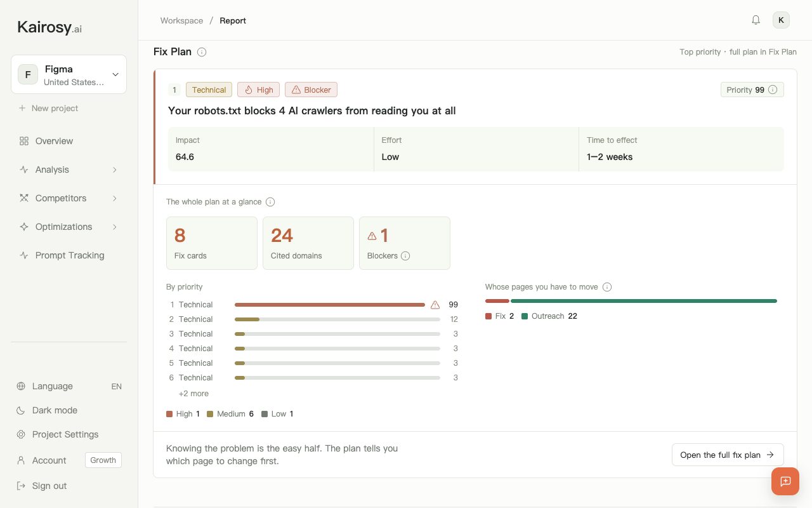
Task: Go to Workspace breadcrumb
Action: [181, 20]
